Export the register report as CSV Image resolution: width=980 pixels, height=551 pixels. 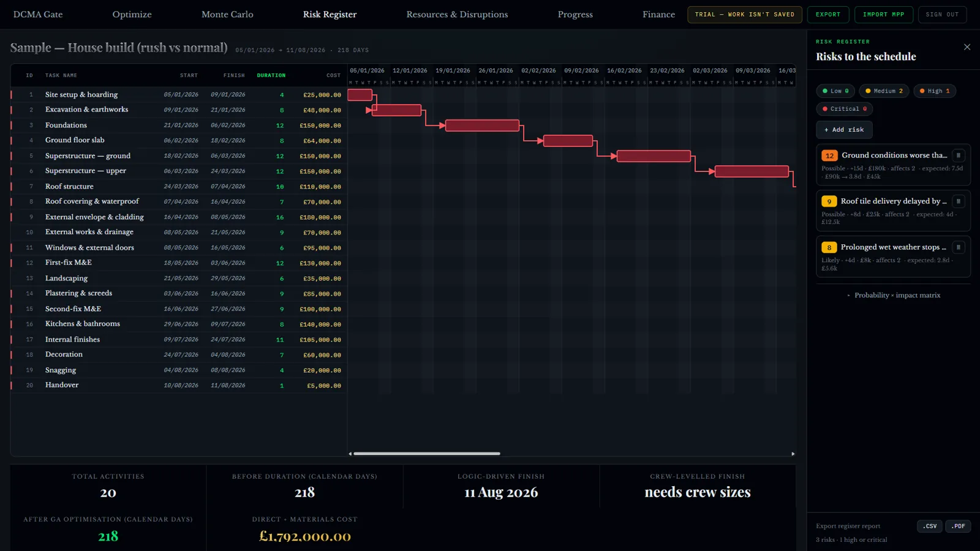930,527
